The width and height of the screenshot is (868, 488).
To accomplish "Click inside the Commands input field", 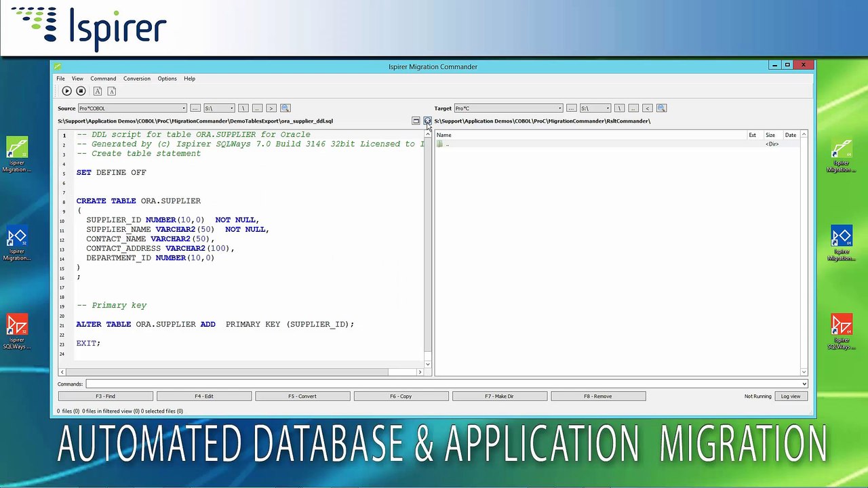I will [x=443, y=384].
